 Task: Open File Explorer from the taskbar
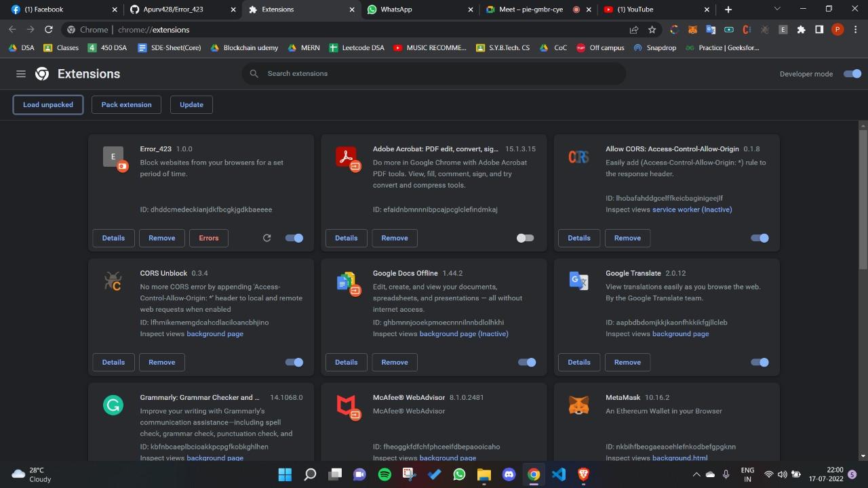click(x=484, y=474)
